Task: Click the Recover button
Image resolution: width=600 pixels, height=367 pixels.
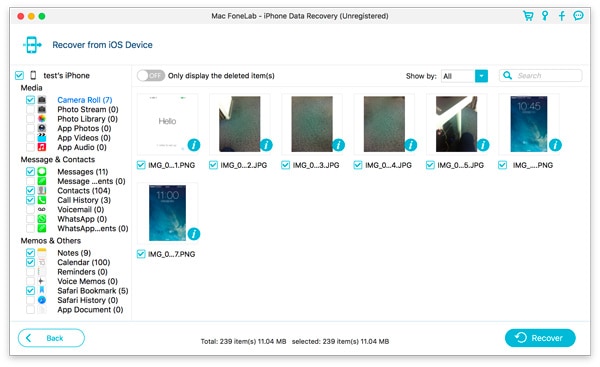Action: coord(540,338)
